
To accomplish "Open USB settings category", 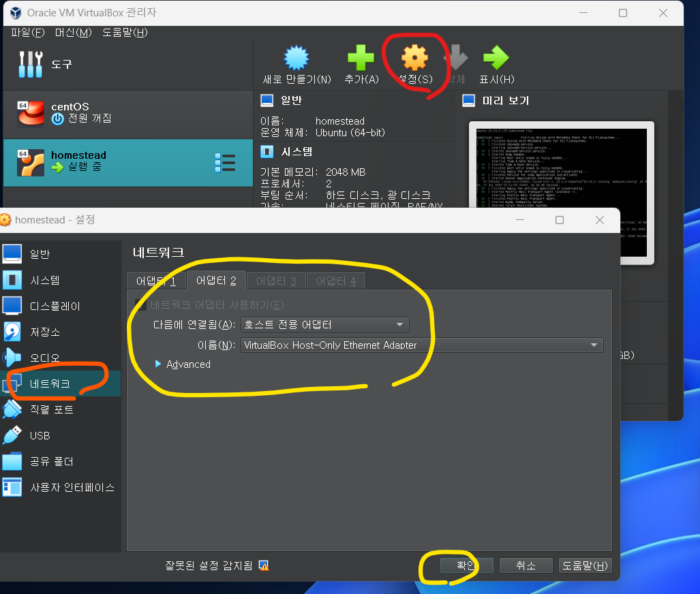I will point(60,435).
